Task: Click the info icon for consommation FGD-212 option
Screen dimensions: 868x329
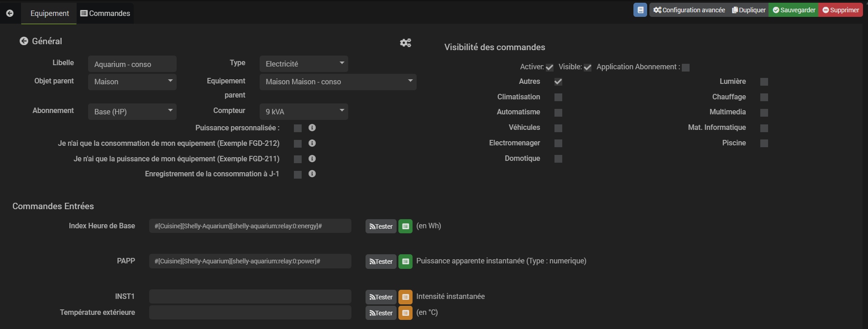Action: [312, 143]
